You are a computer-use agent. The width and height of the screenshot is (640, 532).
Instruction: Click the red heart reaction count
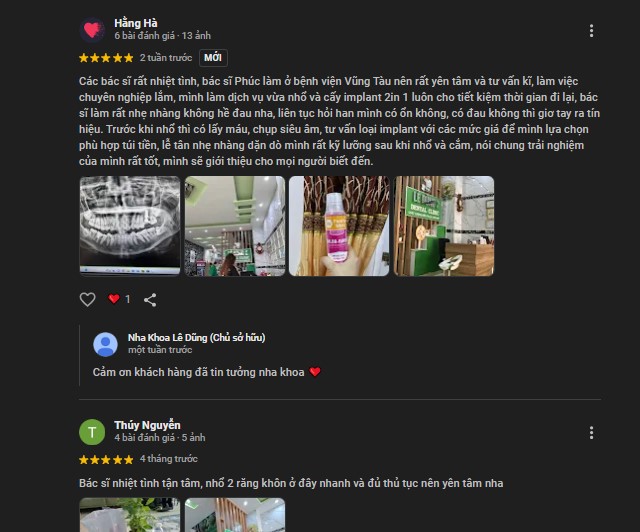tap(119, 299)
